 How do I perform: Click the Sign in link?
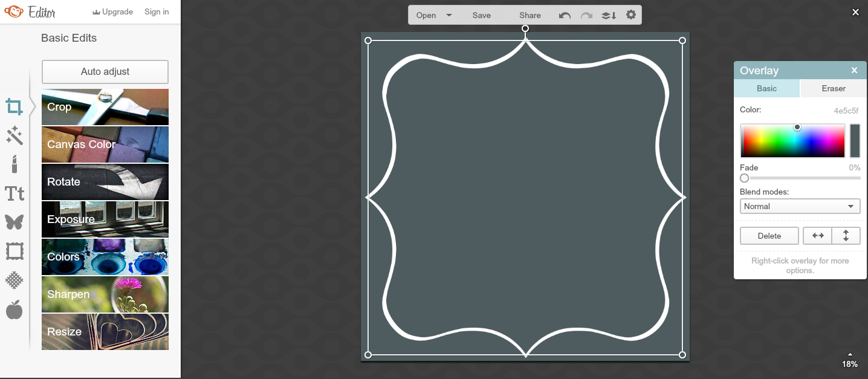[x=157, y=11]
